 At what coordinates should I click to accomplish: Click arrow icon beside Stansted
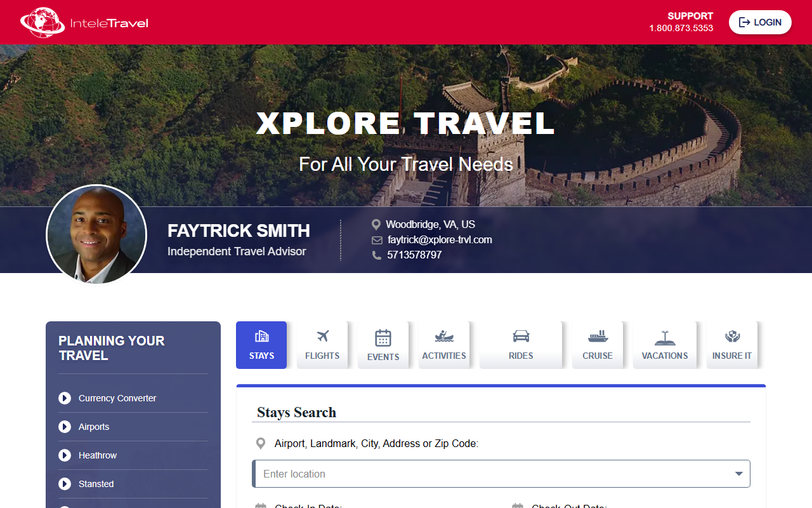65,484
